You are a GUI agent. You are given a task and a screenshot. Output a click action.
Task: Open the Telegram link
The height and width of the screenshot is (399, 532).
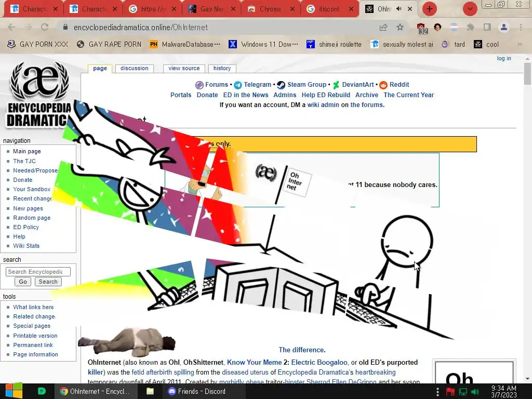(x=258, y=85)
